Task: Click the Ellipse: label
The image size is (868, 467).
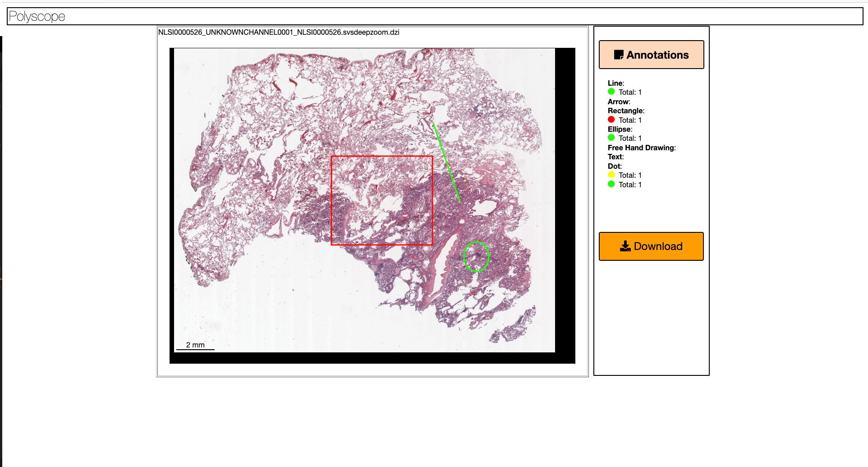Action: (620, 129)
